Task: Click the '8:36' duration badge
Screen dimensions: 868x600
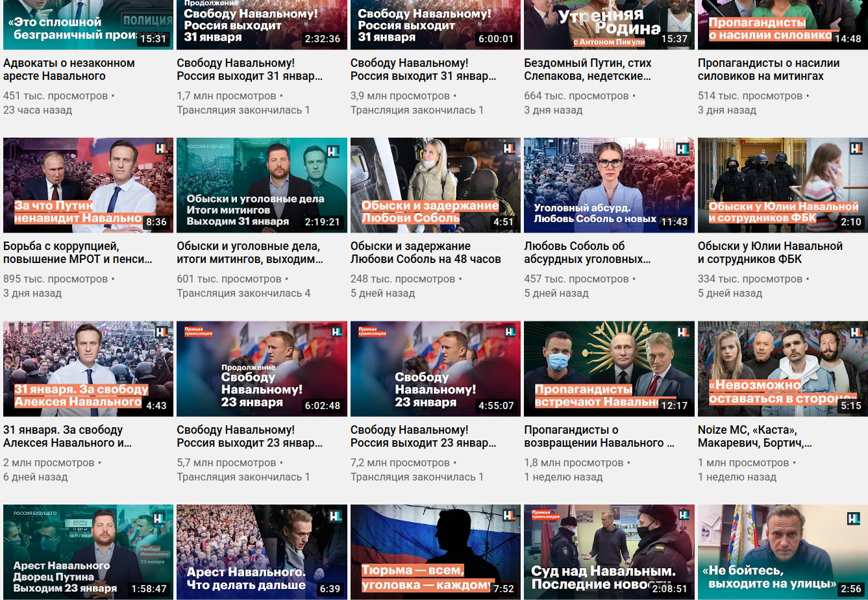Action: (156, 222)
